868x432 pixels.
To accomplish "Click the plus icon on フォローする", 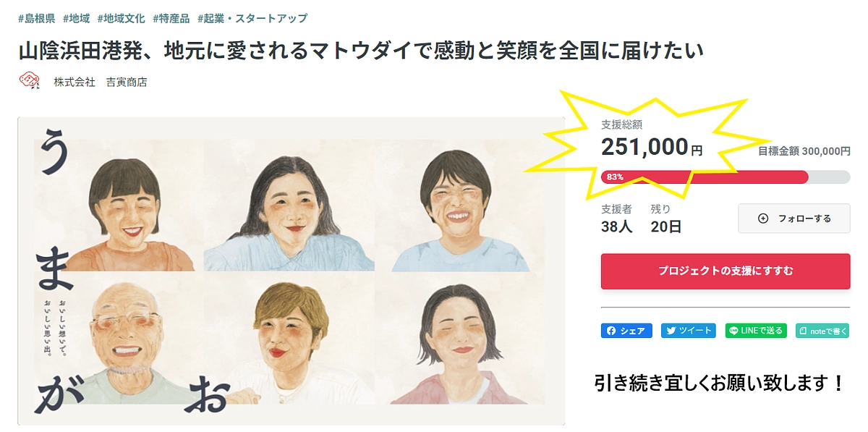I will pyautogui.click(x=763, y=219).
